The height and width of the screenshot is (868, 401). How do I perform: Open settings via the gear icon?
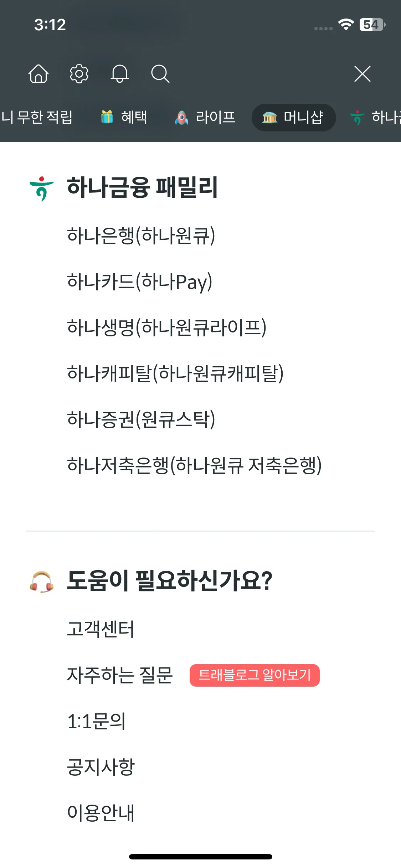79,74
